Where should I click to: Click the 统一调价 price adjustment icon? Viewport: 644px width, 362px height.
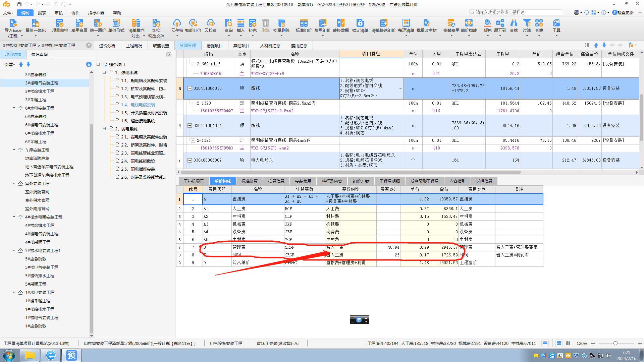point(98,23)
